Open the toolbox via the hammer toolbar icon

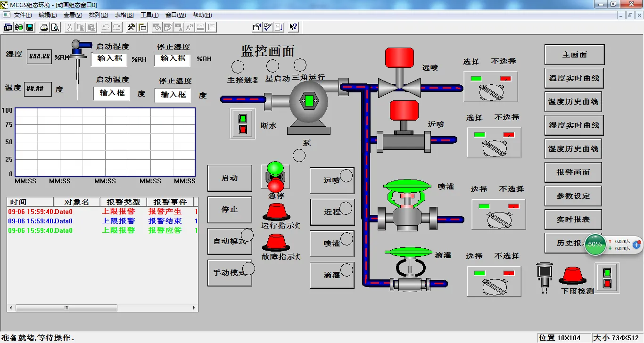tap(130, 27)
